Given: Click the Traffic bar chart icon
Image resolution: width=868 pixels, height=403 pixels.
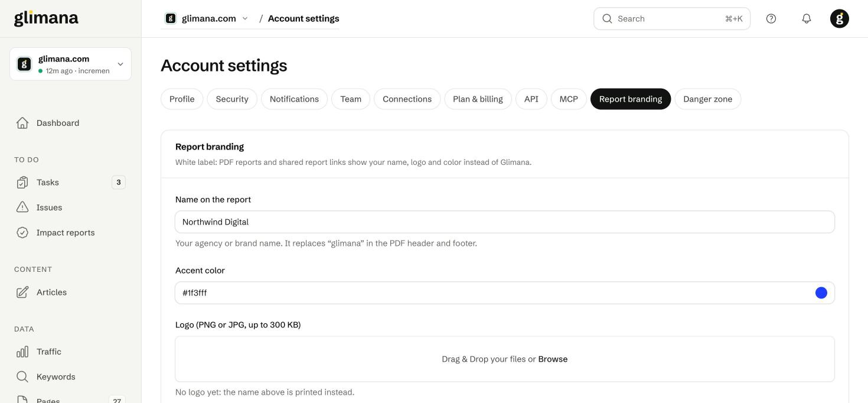Looking at the screenshot, I should (x=22, y=352).
